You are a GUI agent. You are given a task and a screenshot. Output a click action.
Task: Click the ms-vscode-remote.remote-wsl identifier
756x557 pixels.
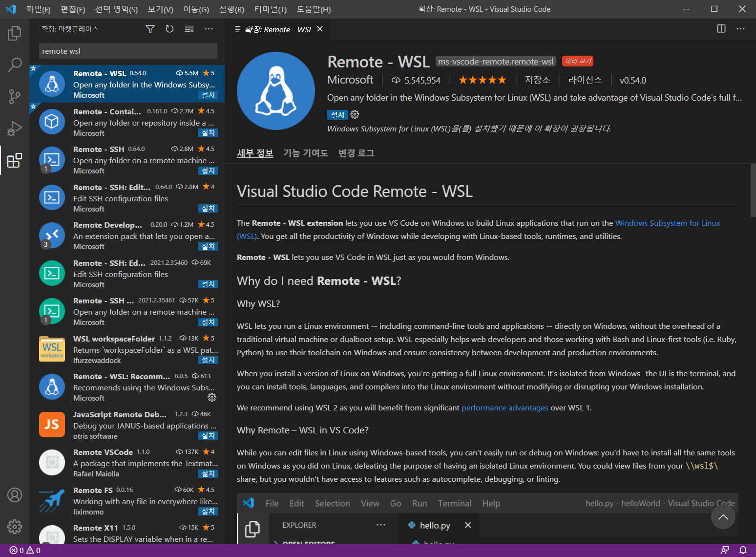pos(496,62)
